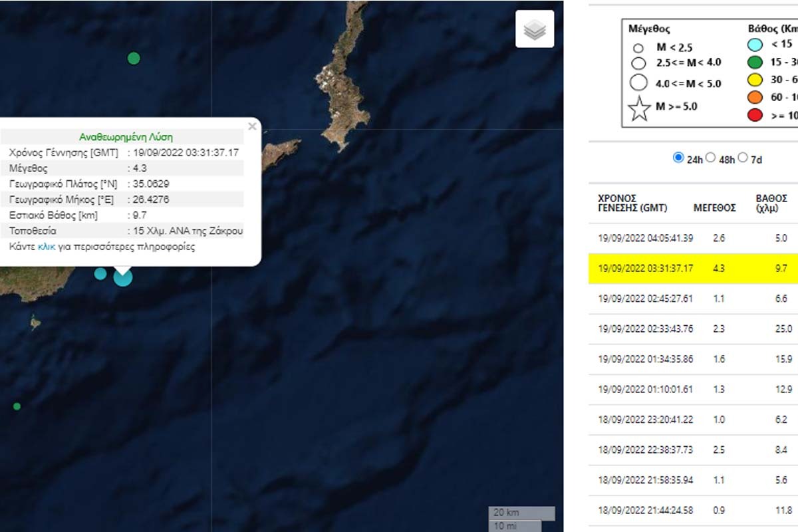Select the 48h time range option
Image resolution: width=798 pixels, height=532 pixels.
click(710, 158)
